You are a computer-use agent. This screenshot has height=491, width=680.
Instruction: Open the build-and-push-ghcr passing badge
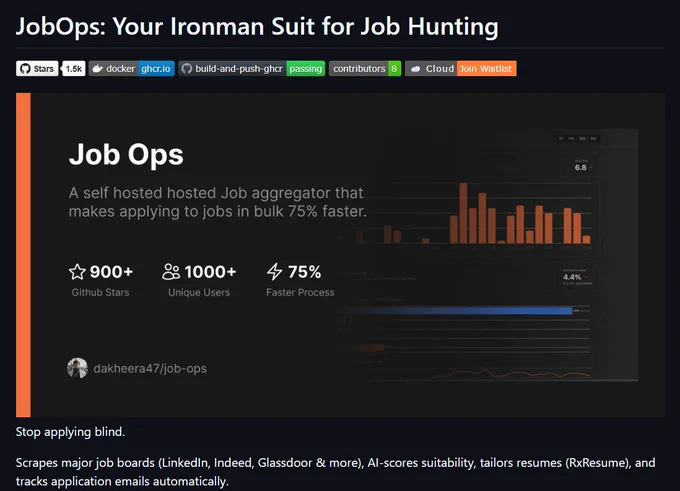[252, 69]
